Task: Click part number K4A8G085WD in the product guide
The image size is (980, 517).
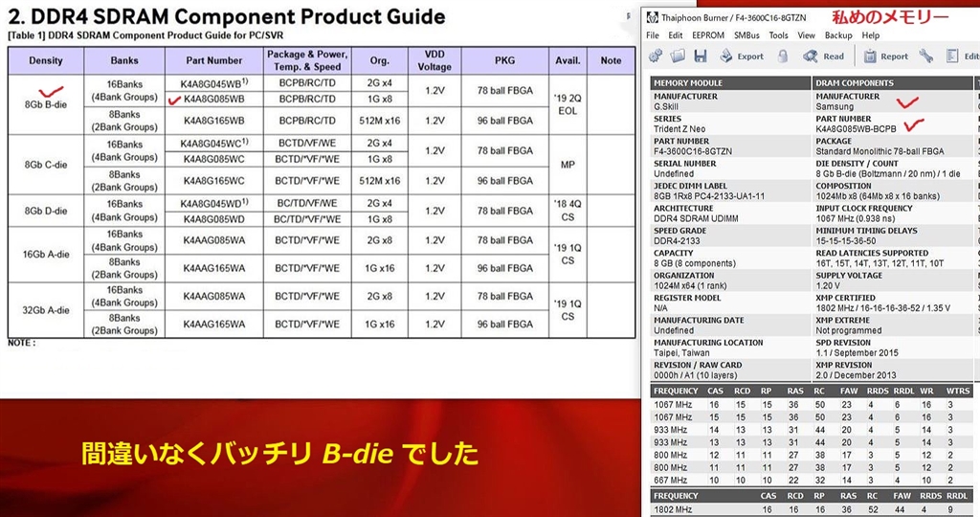Action: (213, 219)
